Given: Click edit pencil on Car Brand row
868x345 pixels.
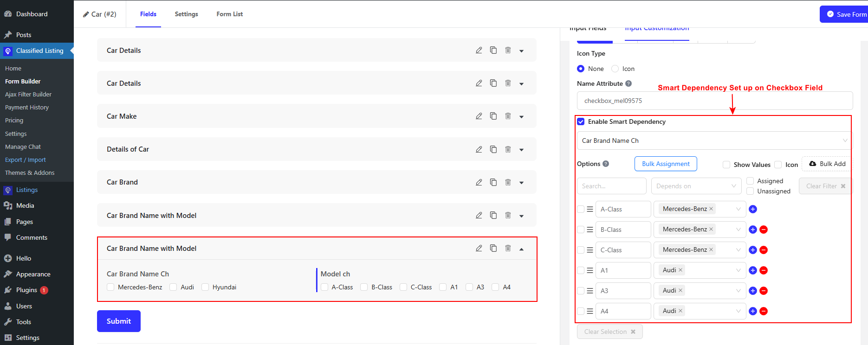Looking at the screenshot, I should 479,182.
